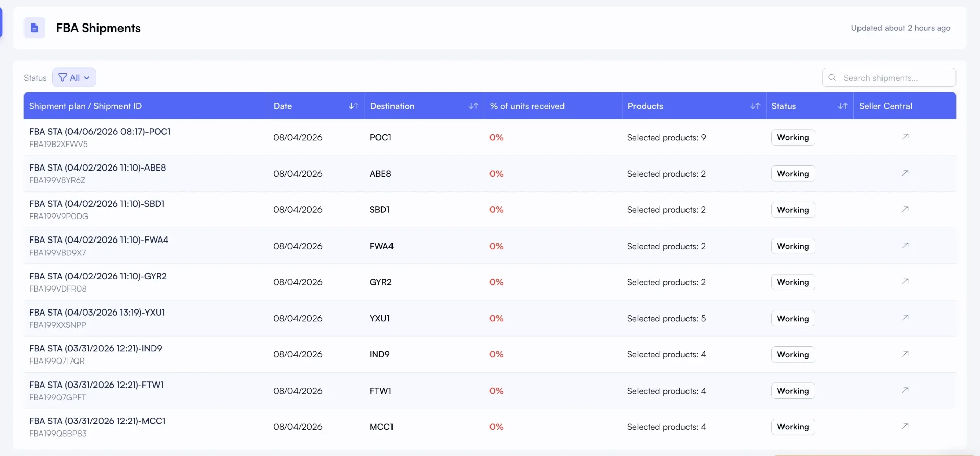Open FTW1 shipment in Seller Central
Viewport: 980px width, 456px height.
coord(905,390)
